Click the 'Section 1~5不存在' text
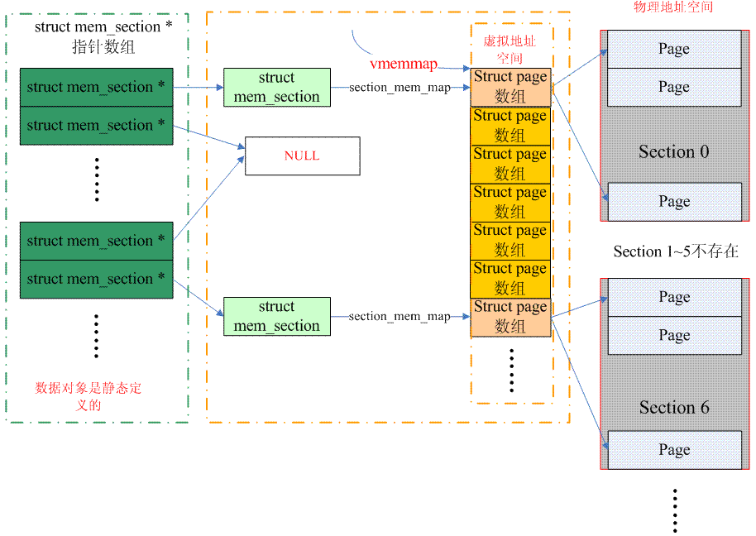 tap(675, 251)
